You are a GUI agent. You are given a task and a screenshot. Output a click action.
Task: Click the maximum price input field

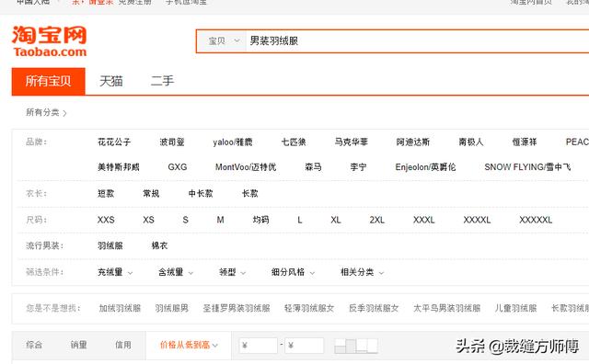click(x=305, y=346)
